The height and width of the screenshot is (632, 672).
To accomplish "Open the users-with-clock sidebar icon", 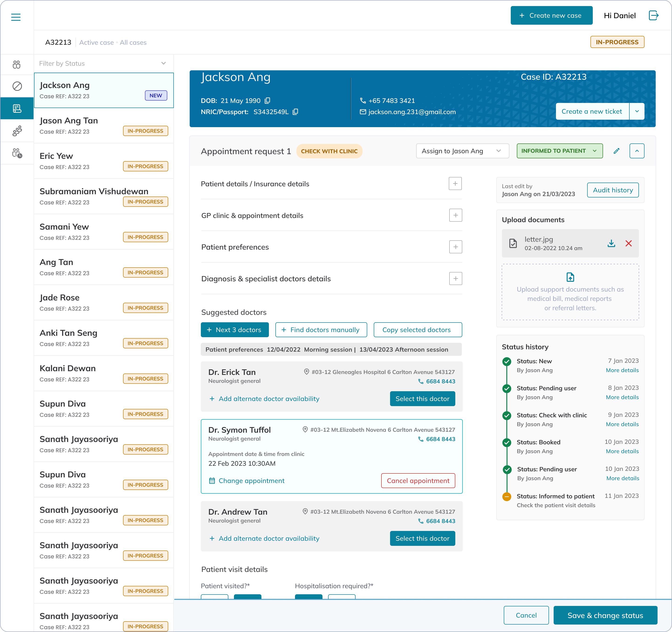I will click(17, 153).
